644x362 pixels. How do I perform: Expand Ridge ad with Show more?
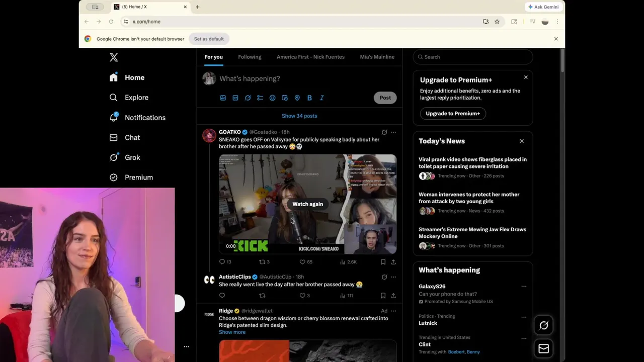(232, 332)
